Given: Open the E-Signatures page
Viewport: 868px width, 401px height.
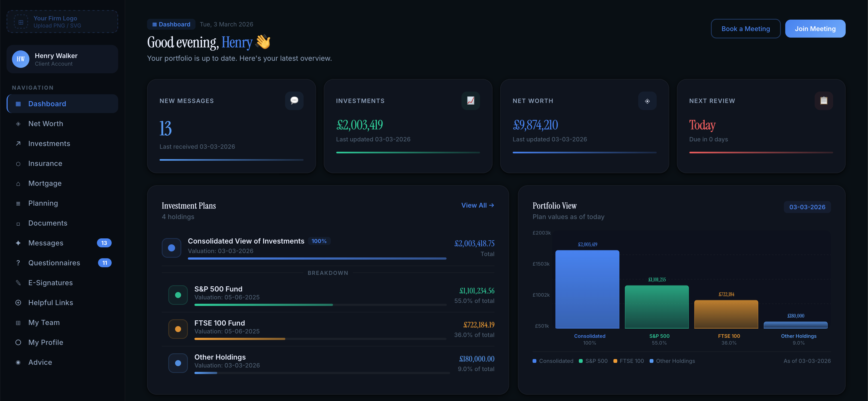Looking at the screenshot, I should [50, 282].
